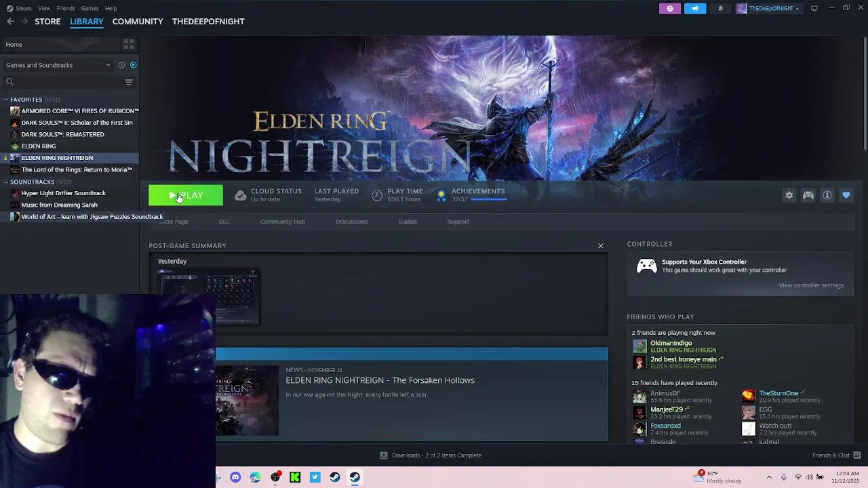Toggle favorite heart icon
The width and height of the screenshot is (868, 488).
click(x=846, y=195)
